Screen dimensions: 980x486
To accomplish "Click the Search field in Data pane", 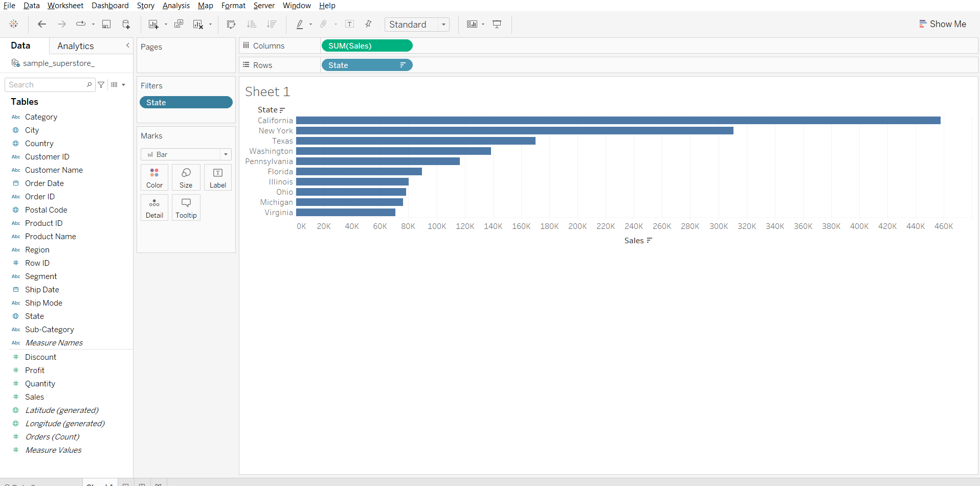I will [46, 85].
